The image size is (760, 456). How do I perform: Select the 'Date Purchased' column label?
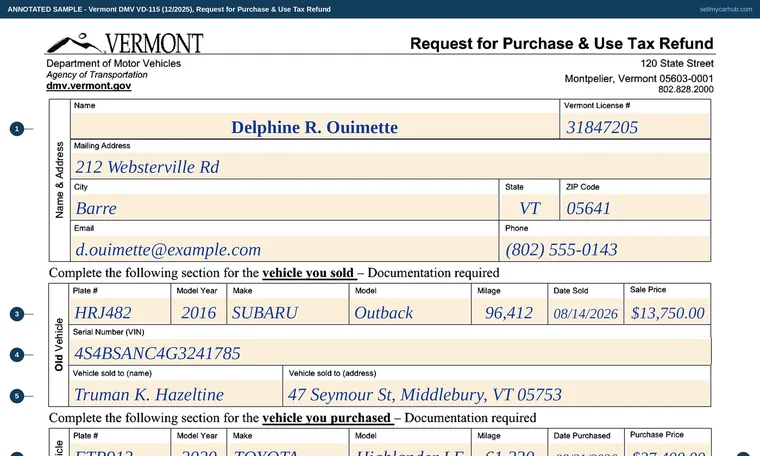[582, 436]
